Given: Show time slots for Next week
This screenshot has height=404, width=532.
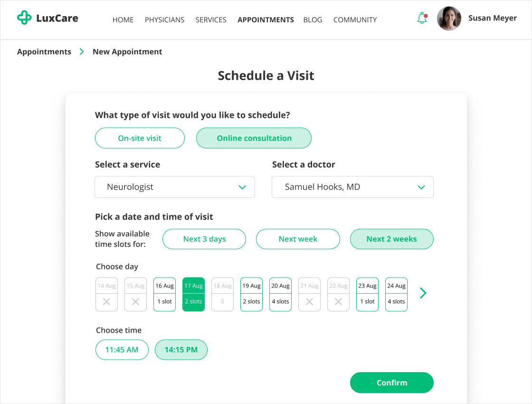Looking at the screenshot, I should click(298, 239).
